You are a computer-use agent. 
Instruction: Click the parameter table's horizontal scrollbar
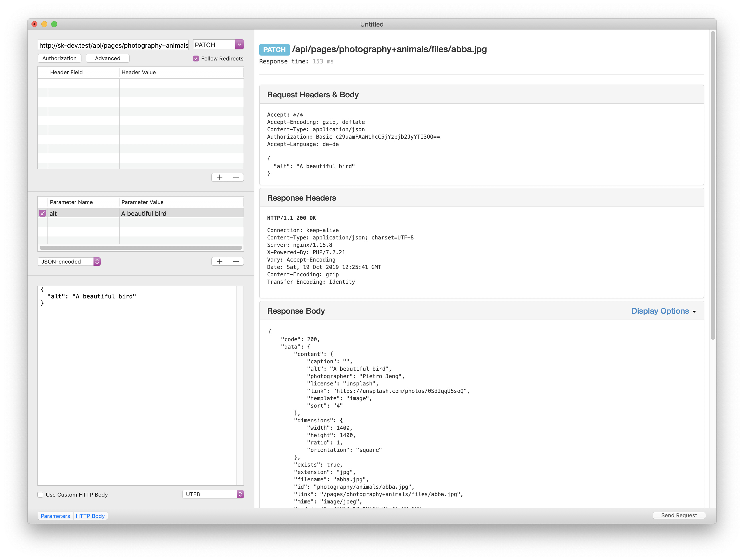[140, 248]
